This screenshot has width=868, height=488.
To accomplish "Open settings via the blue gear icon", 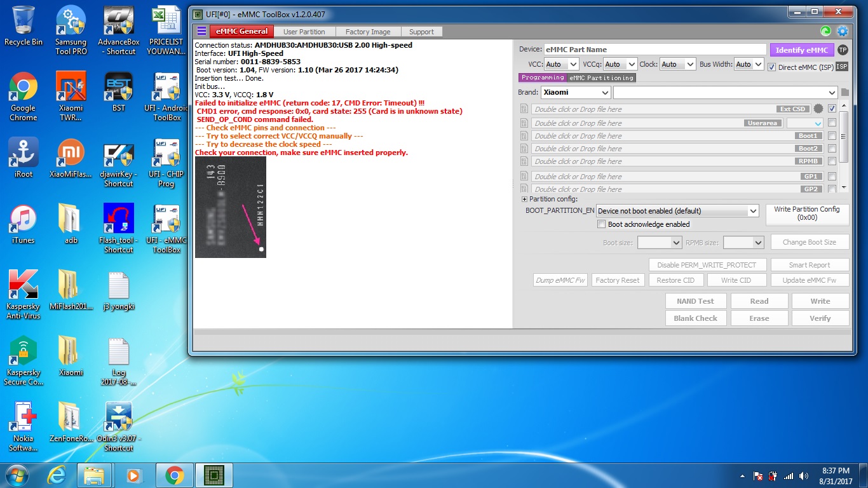I will [843, 30].
